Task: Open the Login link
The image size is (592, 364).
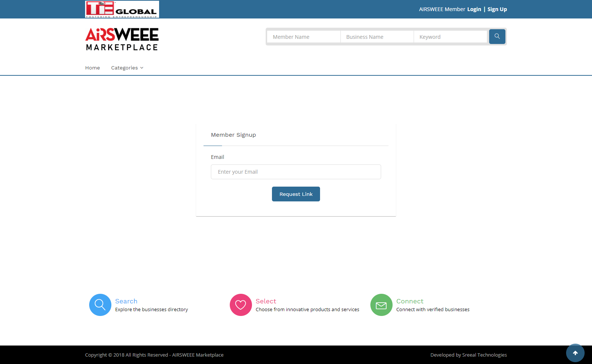Action: coord(474,9)
